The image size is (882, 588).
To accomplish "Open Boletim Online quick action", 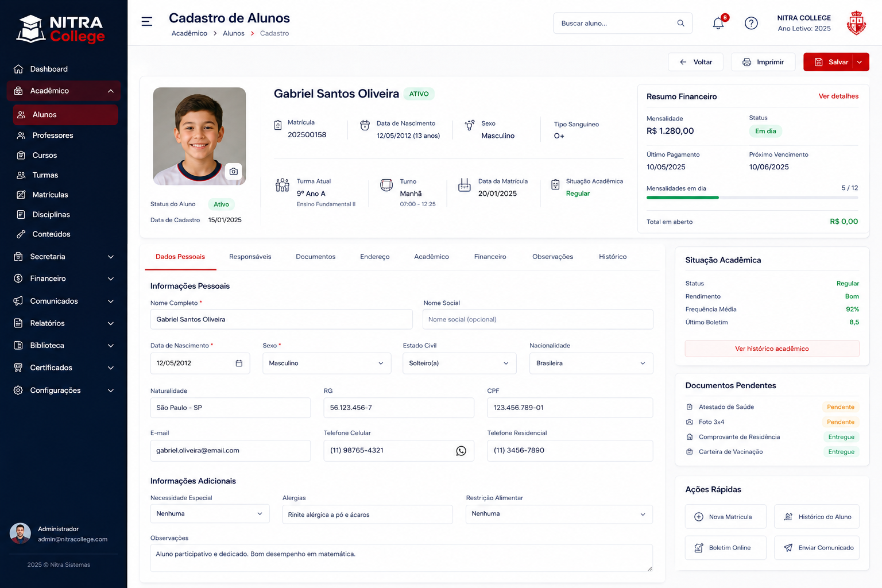I will [726, 548].
